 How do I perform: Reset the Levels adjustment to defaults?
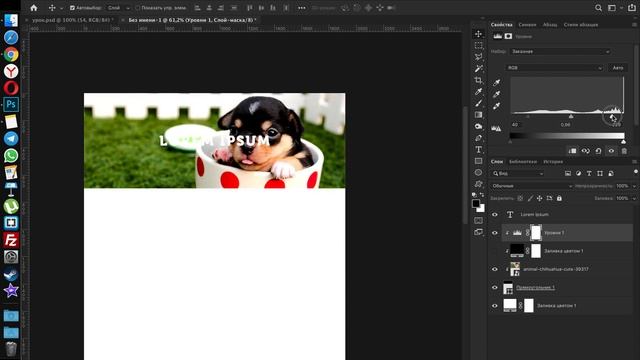598,151
